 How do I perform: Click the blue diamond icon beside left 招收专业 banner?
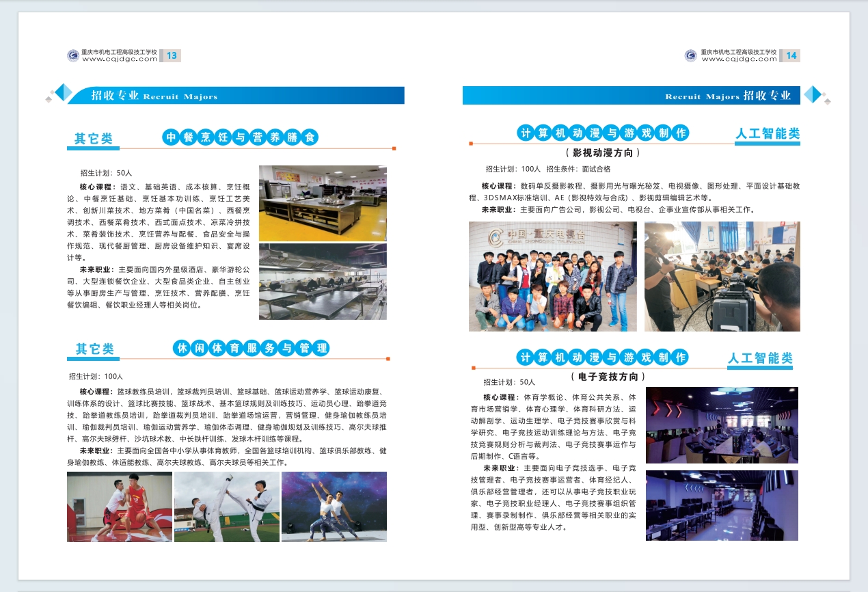pyautogui.click(x=63, y=92)
